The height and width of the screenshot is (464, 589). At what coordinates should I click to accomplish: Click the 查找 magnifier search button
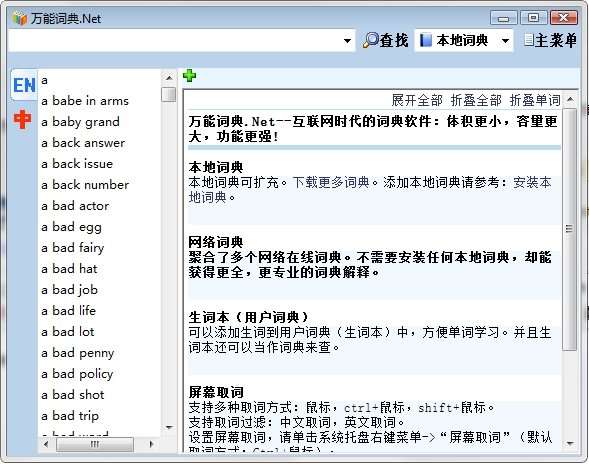[385, 40]
